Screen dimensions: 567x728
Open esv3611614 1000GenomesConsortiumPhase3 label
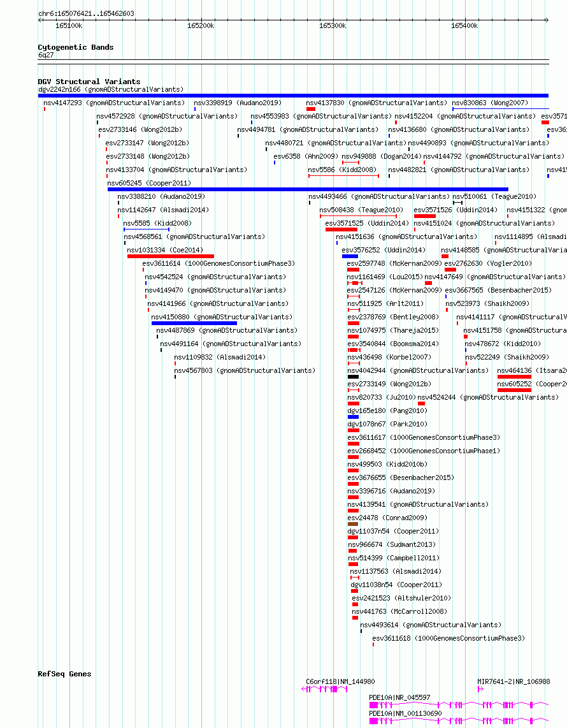pos(219,264)
